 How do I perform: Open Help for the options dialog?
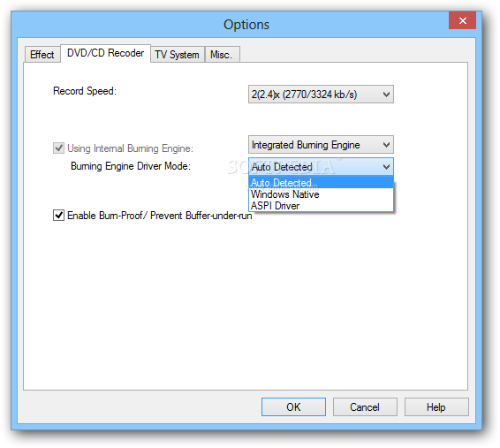pyautogui.click(x=436, y=406)
